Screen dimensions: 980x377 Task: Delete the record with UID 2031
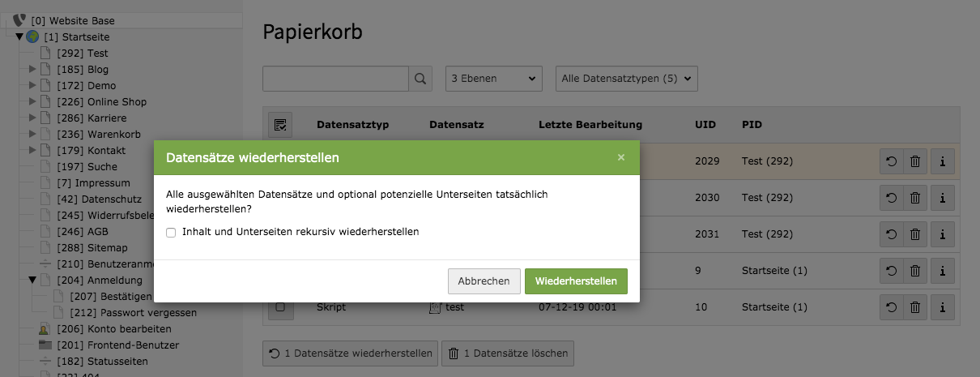coord(915,234)
